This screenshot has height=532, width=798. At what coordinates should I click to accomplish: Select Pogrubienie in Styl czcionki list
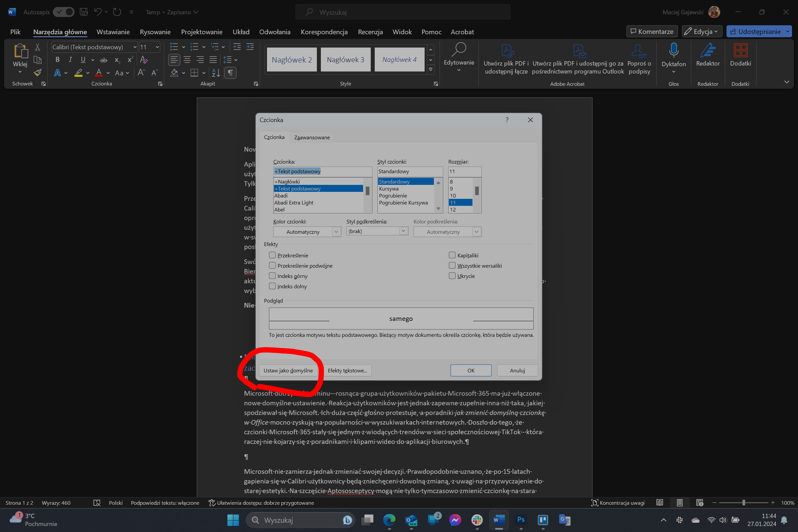(393, 196)
